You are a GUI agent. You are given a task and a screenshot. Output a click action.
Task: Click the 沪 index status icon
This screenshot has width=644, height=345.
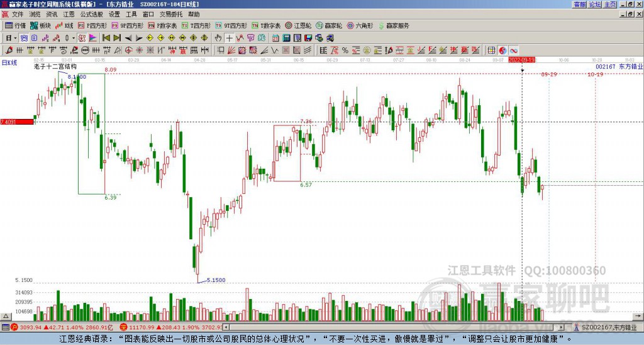14,327
